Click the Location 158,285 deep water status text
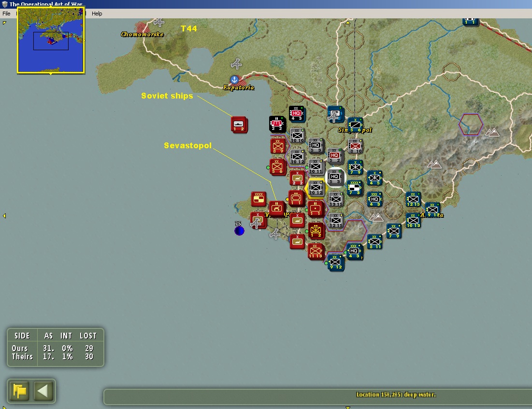This screenshot has height=409, width=532. pos(396,395)
